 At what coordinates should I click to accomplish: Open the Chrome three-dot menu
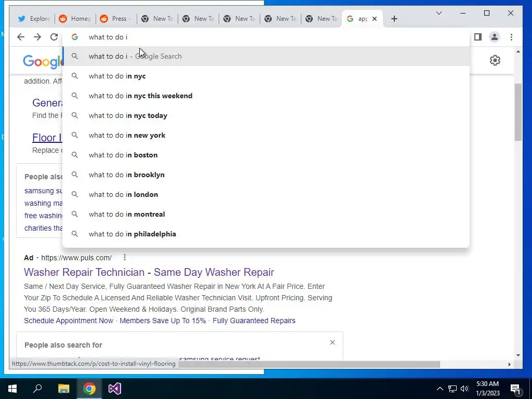coord(511,37)
